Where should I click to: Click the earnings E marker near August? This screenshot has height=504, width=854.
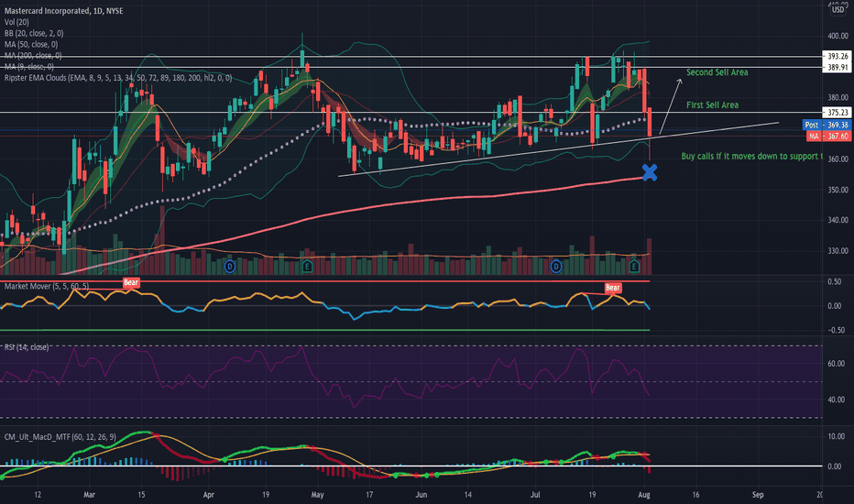[633, 267]
